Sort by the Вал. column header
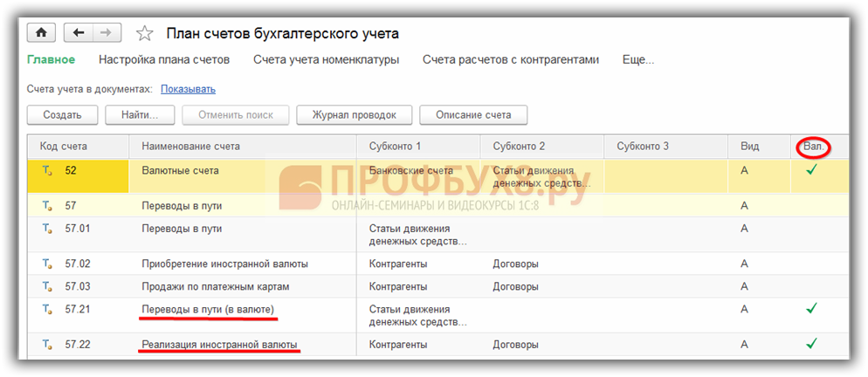The width and height of the screenshot is (868, 377). click(x=814, y=146)
